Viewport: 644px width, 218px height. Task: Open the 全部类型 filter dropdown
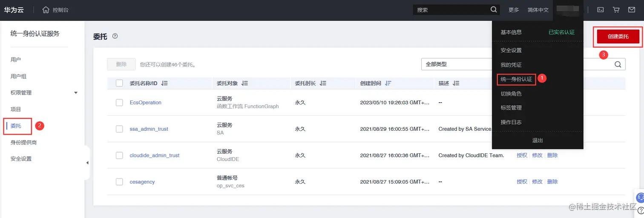[457, 64]
